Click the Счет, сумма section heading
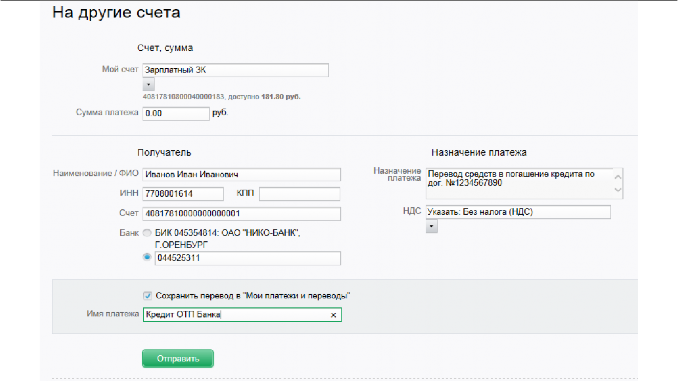Image resolution: width=678 pixels, height=381 pixels. click(165, 48)
